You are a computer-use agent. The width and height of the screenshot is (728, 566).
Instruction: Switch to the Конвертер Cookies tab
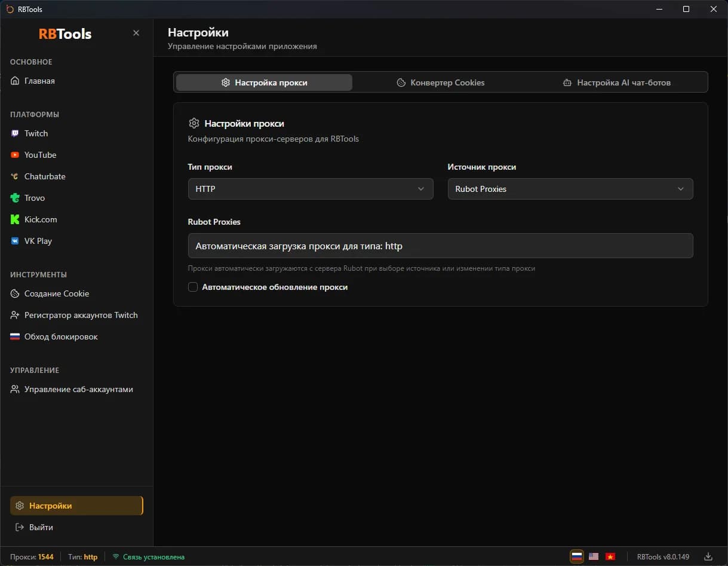[441, 82]
